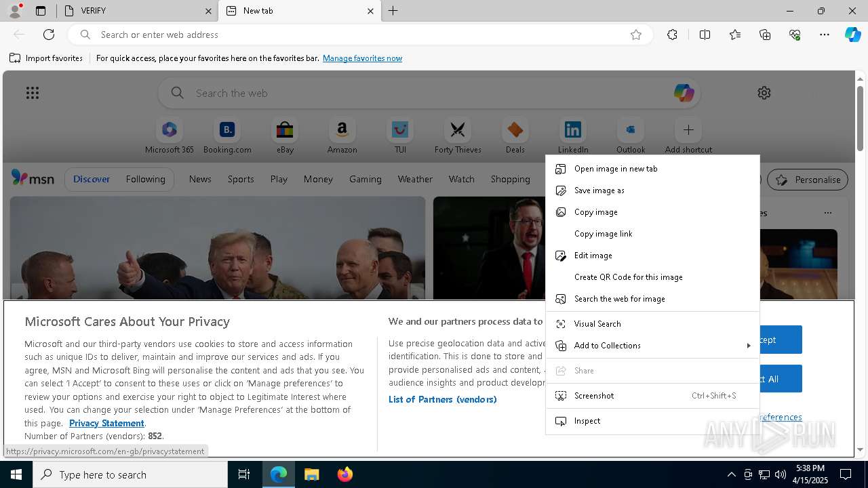868x488 pixels.
Task: Open the Edge profile icon
Action: tap(15, 11)
